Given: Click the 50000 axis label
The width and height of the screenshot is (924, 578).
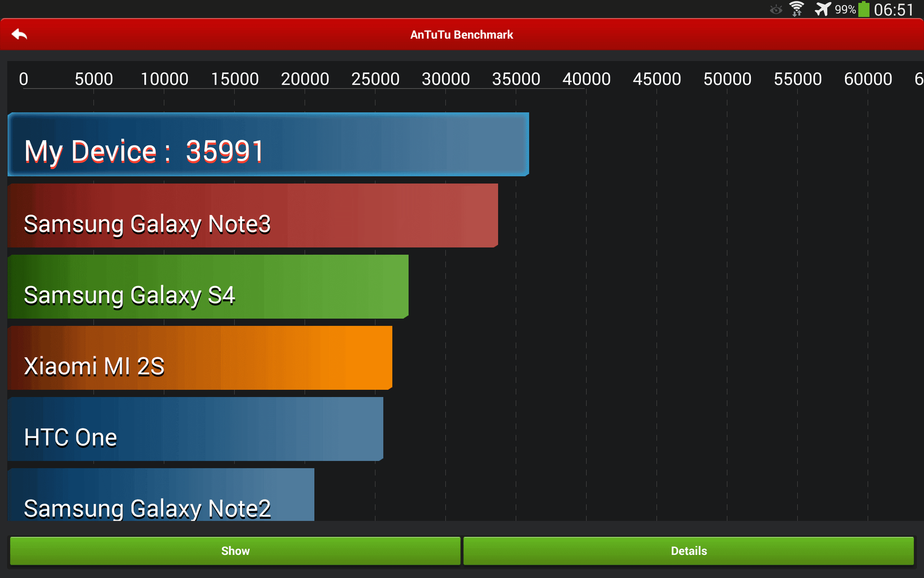Looking at the screenshot, I should pyautogui.click(x=727, y=79).
